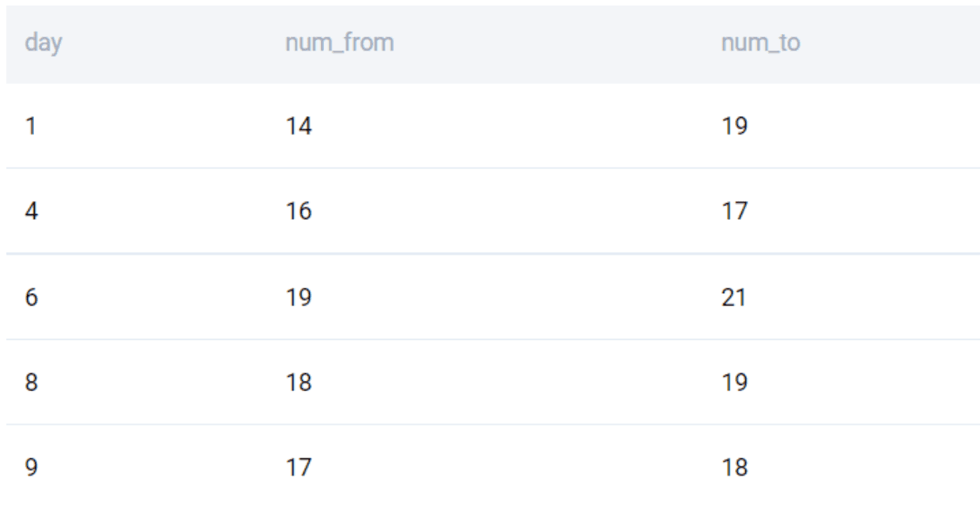980x509 pixels.
Task: Select num_from value 14 in day 1 row
Action: pos(299,126)
